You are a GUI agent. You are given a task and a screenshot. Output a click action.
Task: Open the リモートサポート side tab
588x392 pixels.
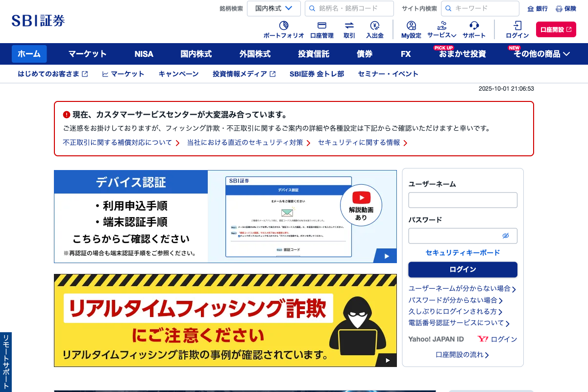(6, 362)
